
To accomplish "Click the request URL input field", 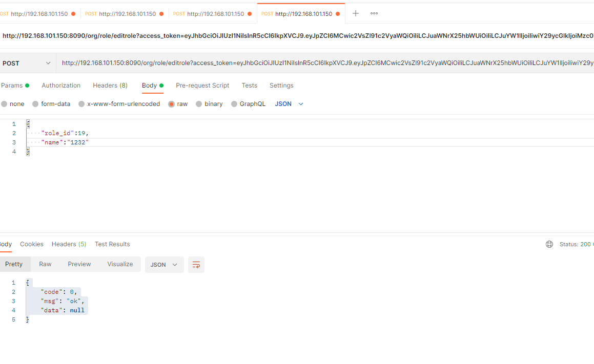I will [x=325, y=63].
